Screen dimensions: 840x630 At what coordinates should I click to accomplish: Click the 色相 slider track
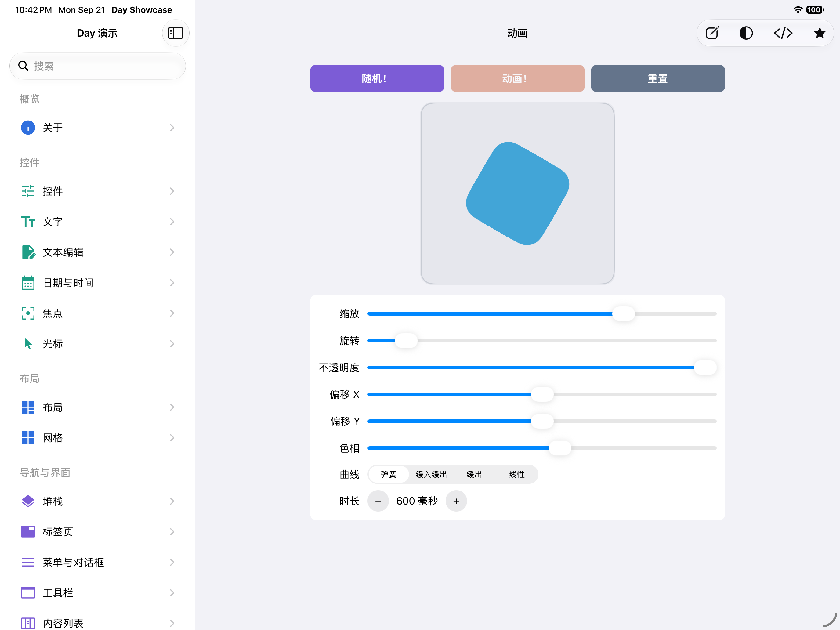coord(542,448)
